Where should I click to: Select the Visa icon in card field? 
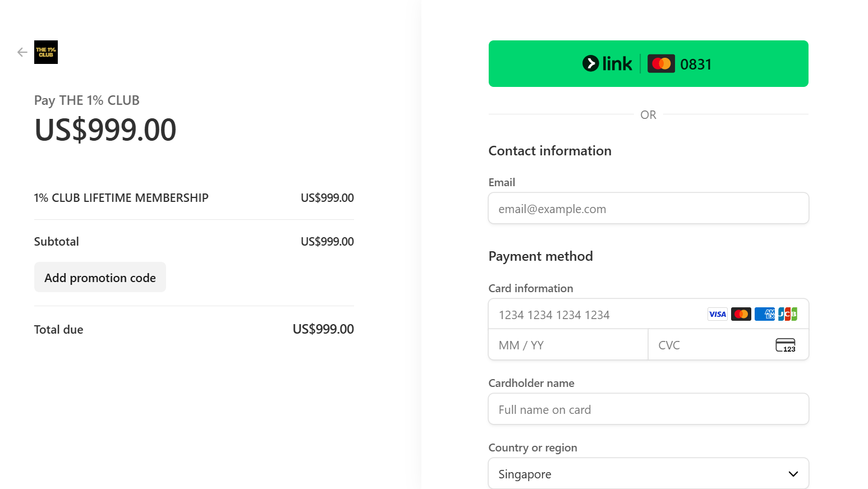click(x=717, y=314)
